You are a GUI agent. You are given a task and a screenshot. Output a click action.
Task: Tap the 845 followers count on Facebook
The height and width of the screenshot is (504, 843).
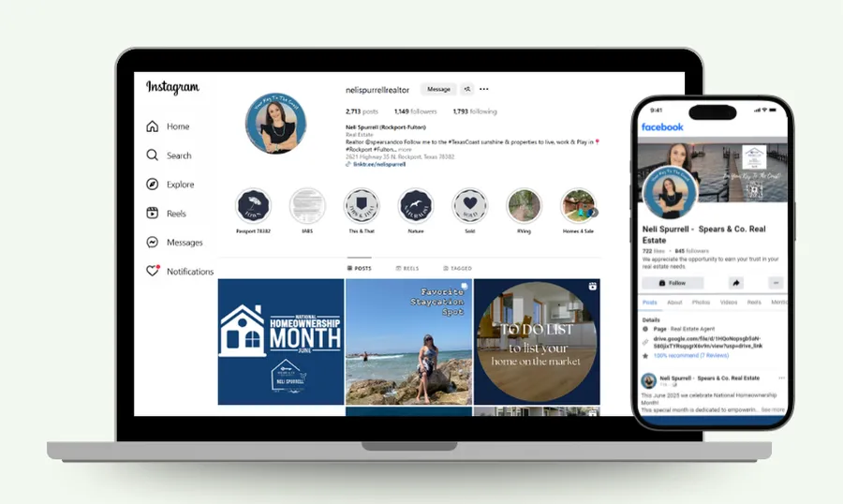coord(691,251)
